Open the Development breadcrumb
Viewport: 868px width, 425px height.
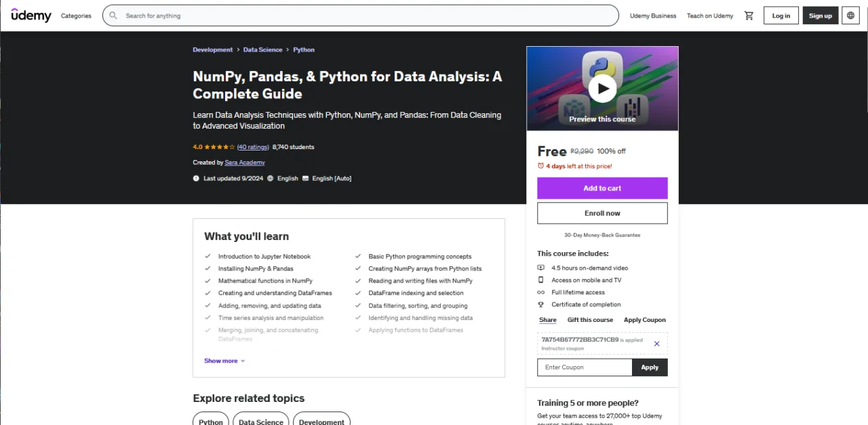pyautogui.click(x=212, y=50)
